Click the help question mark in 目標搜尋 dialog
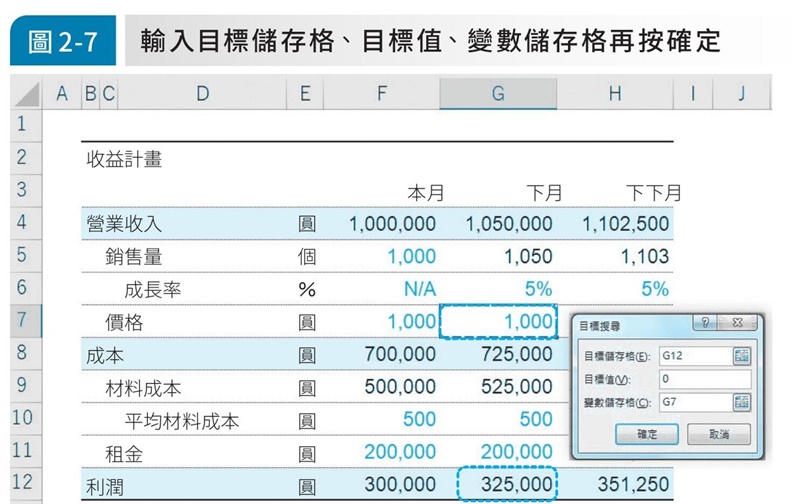Image resolution: width=792 pixels, height=504 pixels. pyautogui.click(x=705, y=323)
